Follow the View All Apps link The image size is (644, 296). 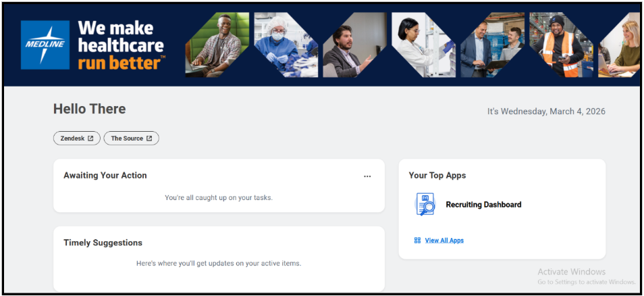click(444, 241)
